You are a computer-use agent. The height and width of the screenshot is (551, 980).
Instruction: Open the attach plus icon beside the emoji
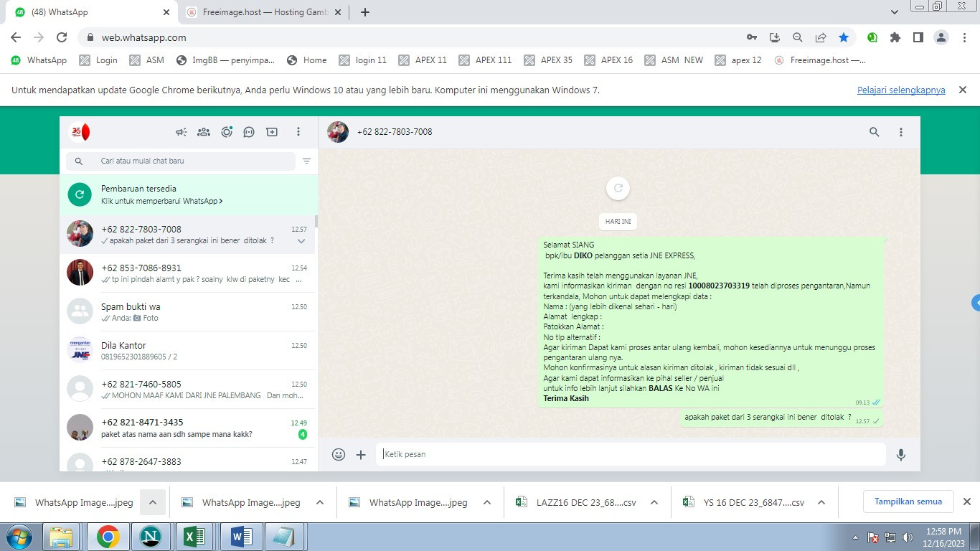tap(361, 454)
